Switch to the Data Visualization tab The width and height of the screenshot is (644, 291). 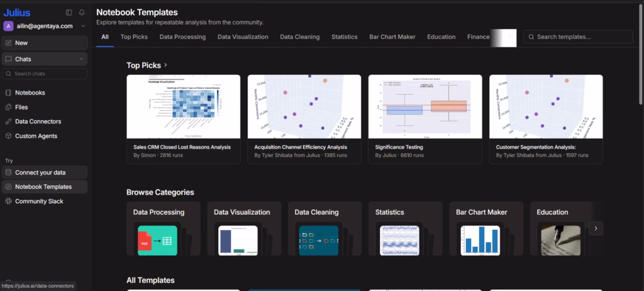243,37
